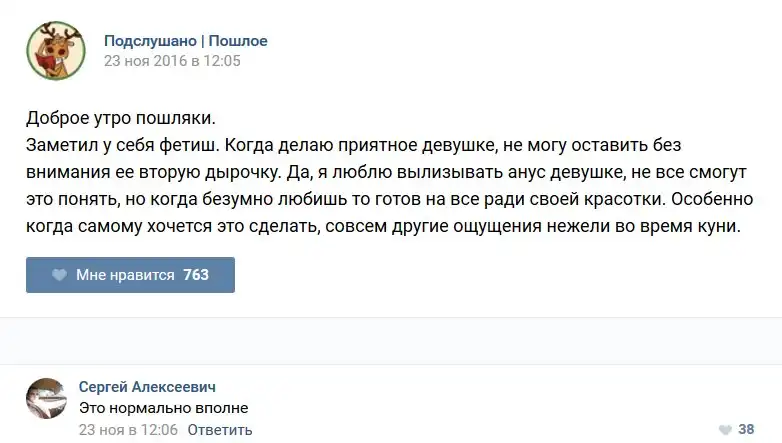This screenshot has width=782, height=443.
Task: Select the comment text "Это нормально вполне"
Action: (163, 408)
